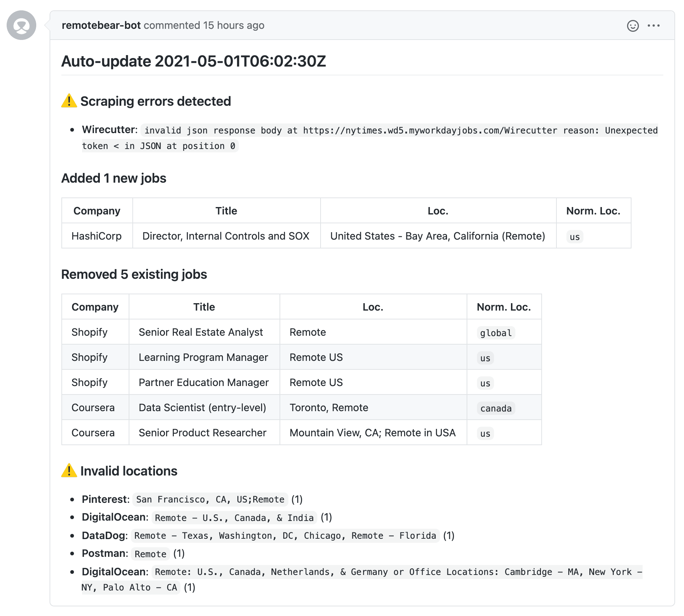Click the '15 hours ago' timestamp
684x616 pixels.
pos(234,25)
